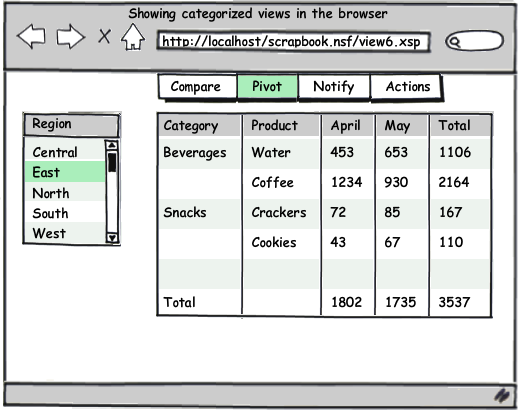Click the Category column header
This screenshot has width=518, height=410.
click(199, 125)
